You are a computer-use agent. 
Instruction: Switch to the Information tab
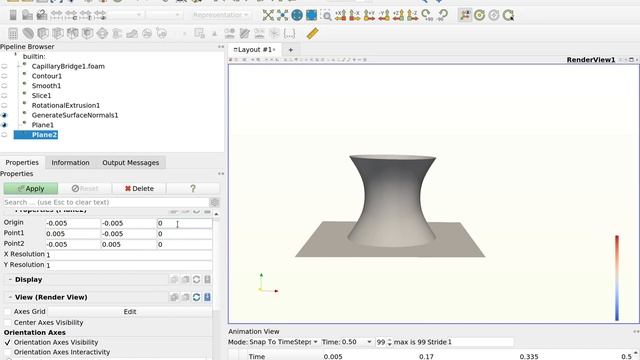pos(70,162)
